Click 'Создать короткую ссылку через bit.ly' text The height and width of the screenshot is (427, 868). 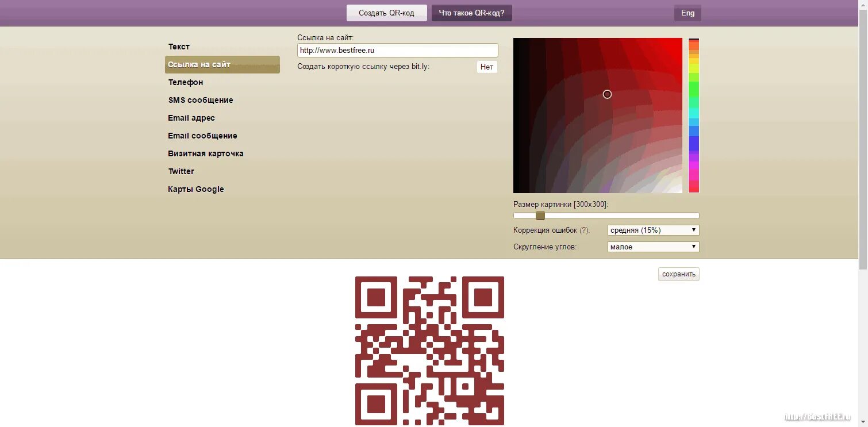[363, 67]
